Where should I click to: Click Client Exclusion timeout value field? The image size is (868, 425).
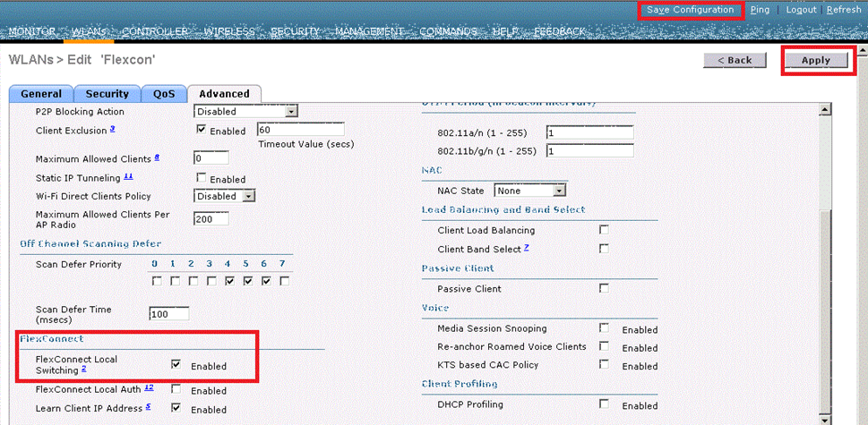(301, 131)
